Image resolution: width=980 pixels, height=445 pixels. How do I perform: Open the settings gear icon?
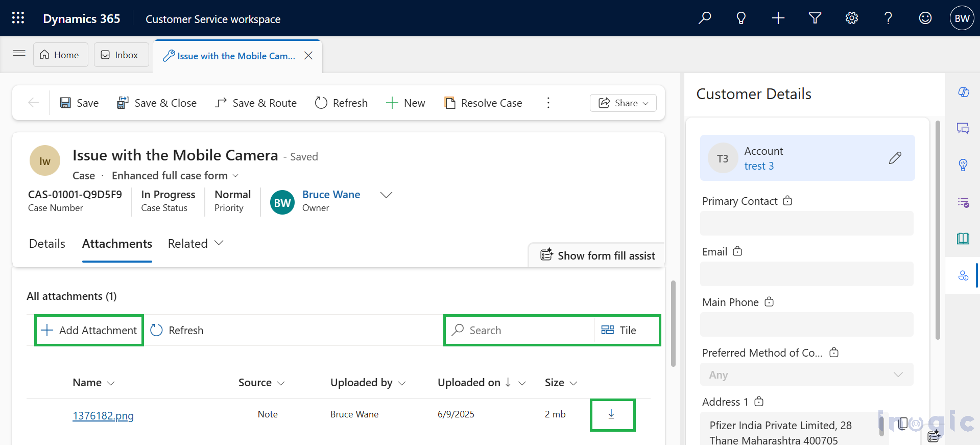click(x=852, y=18)
